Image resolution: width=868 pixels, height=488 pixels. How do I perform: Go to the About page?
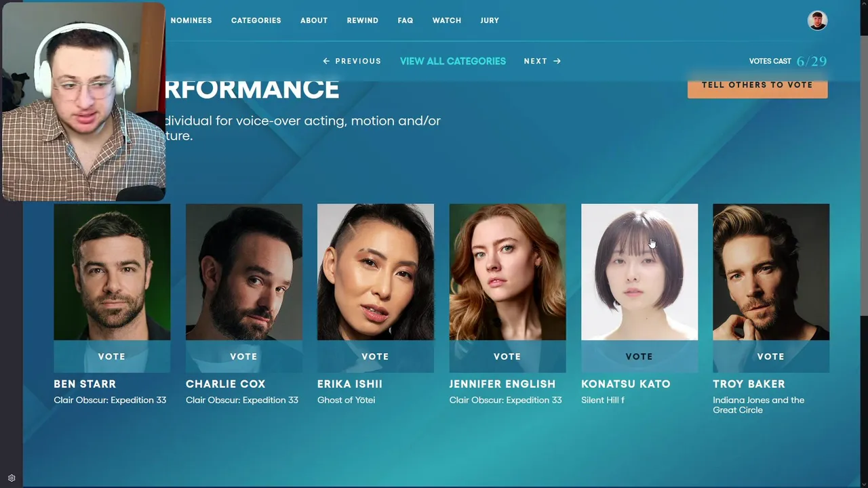314,20
